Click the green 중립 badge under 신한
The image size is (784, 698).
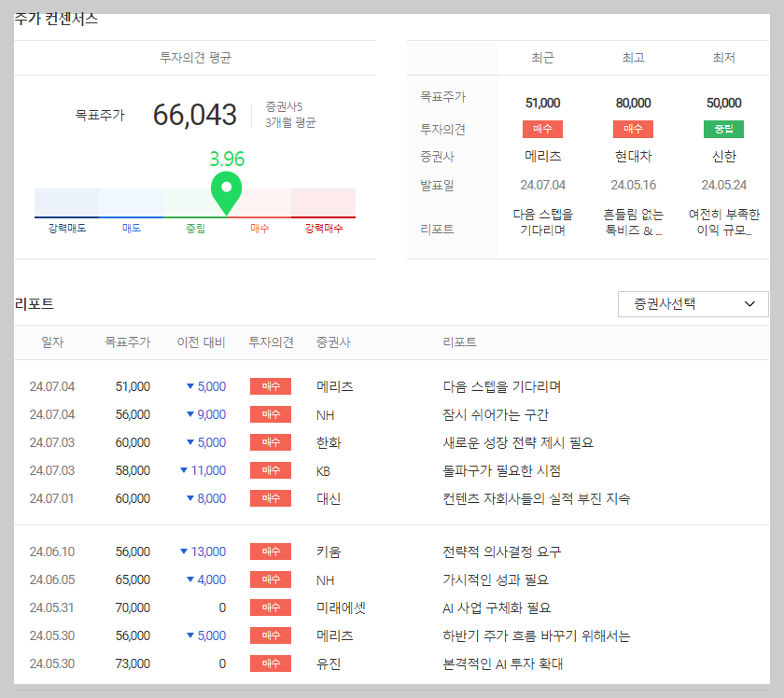(x=723, y=129)
